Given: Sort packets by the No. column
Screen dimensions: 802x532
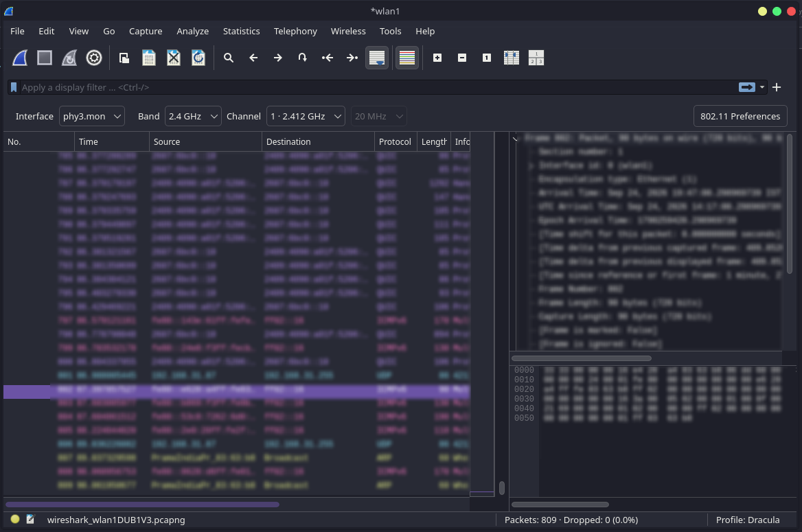Looking at the screenshot, I should pyautogui.click(x=39, y=141).
